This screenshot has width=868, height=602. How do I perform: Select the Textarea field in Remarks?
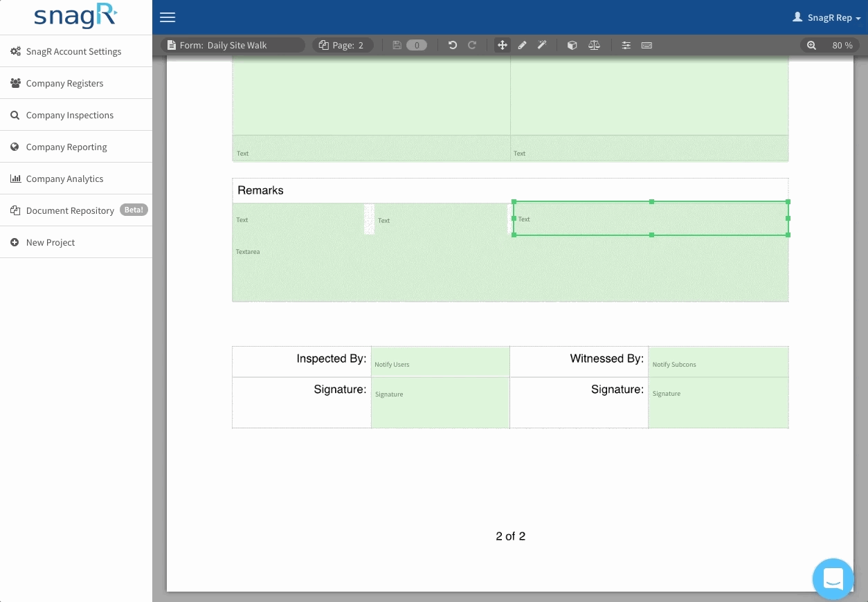click(x=510, y=268)
